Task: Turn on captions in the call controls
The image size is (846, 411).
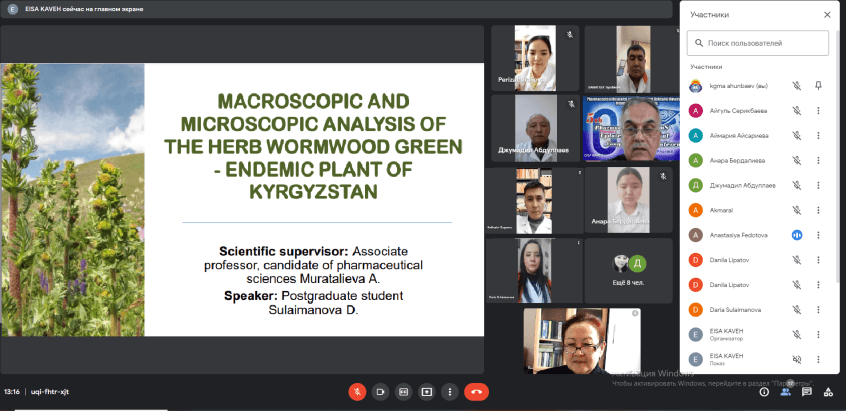Action: (x=403, y=392)
